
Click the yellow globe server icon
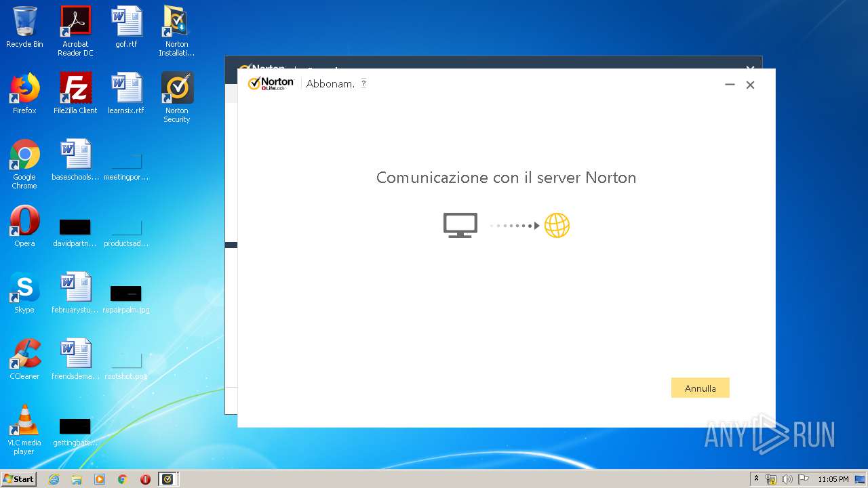(x=557, y=225)
